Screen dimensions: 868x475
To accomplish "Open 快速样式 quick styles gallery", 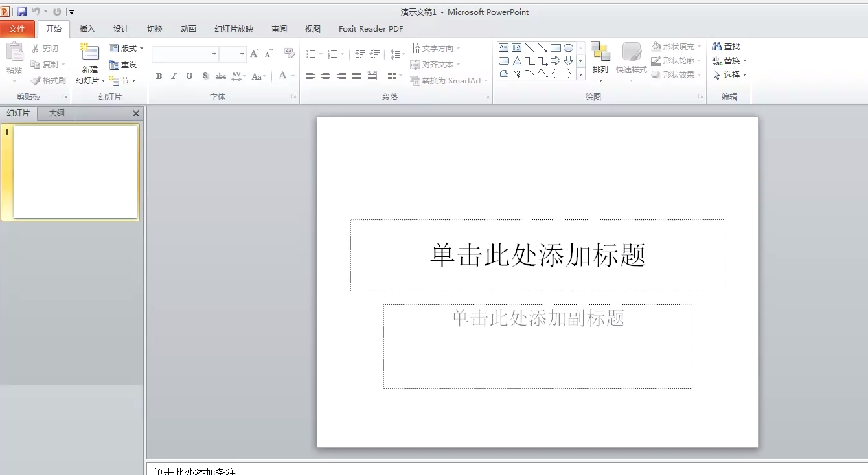I will click(x=632, y=62).
